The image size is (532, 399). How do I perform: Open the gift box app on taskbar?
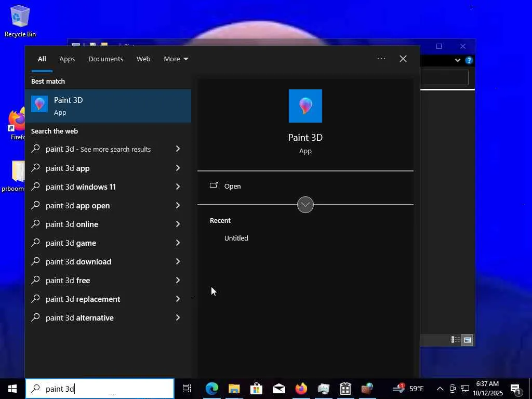click(x=345, y=389)
